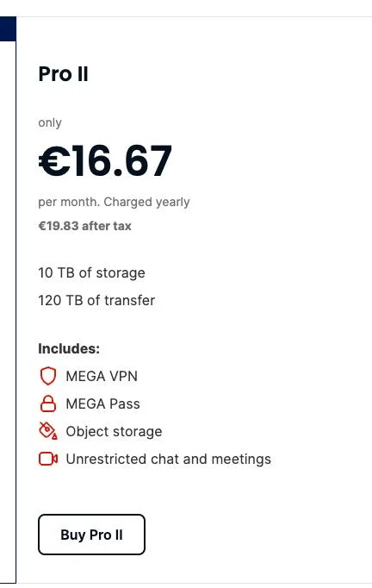Image resolution: width=372 pixels, height=588 pixels.
Task: Click the MEGA VPN shield icon
Action: [48, 376]
